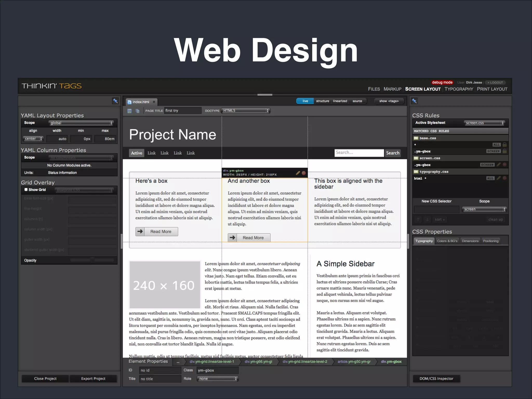532x399 pixels.
Task: Click the Close Project button
Action: 45,379
